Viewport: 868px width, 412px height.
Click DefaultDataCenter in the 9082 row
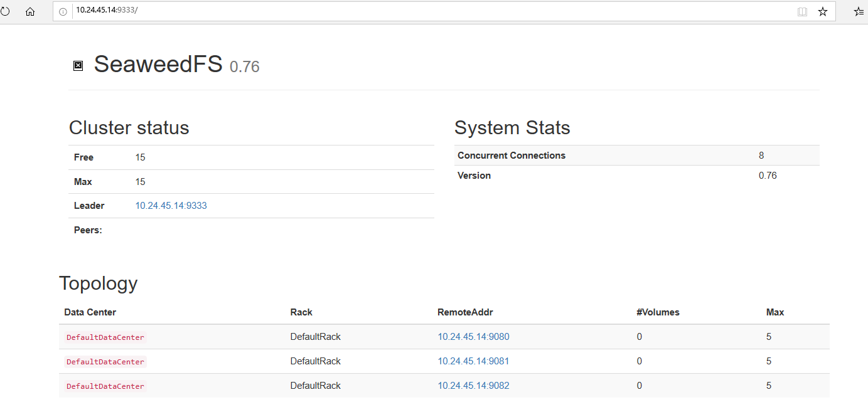point(105,386)
